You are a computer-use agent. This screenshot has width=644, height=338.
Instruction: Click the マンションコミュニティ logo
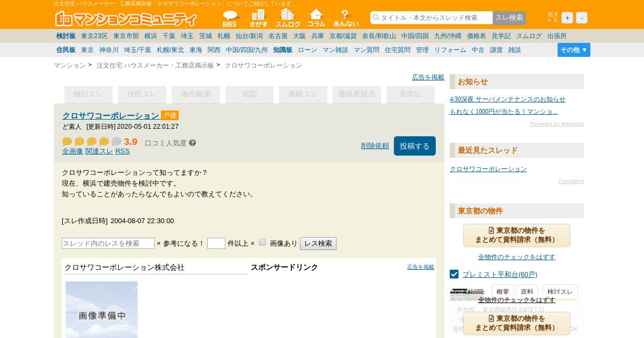pyautogui.click(x=126, y=19)
